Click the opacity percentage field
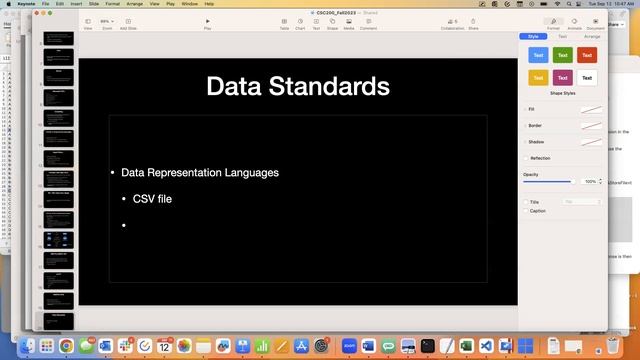This screenshot has height=360, width=640. click(x=589, y=182)
